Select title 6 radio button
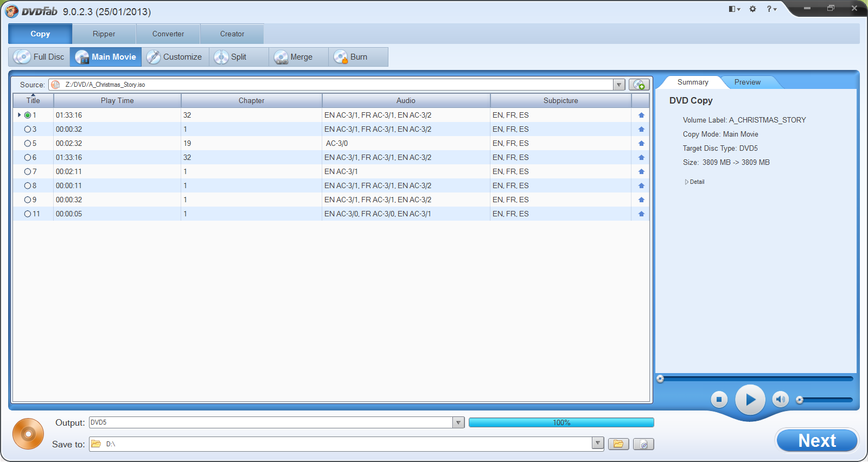Screen dimensions: 868x462 click(27, 157)
